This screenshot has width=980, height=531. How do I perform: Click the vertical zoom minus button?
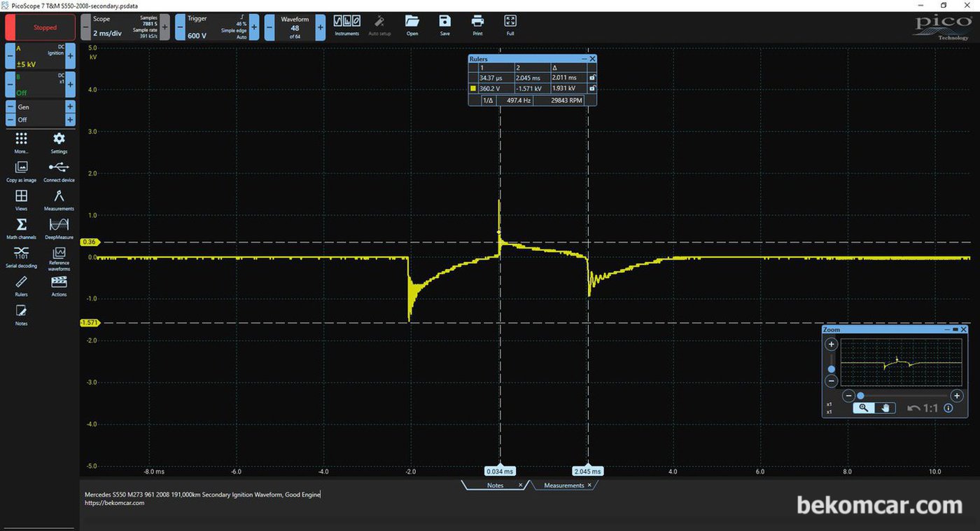coord(831,381)
